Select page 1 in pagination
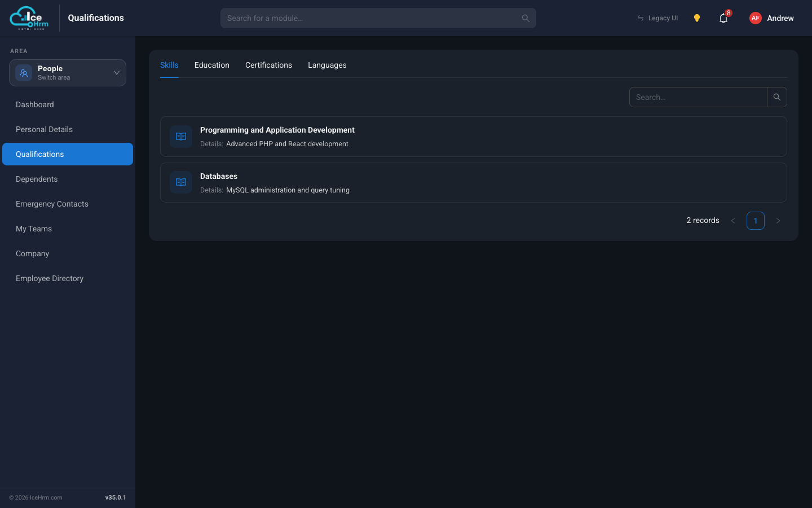This screenshot has width=812, height=508. tap(756, 221)
